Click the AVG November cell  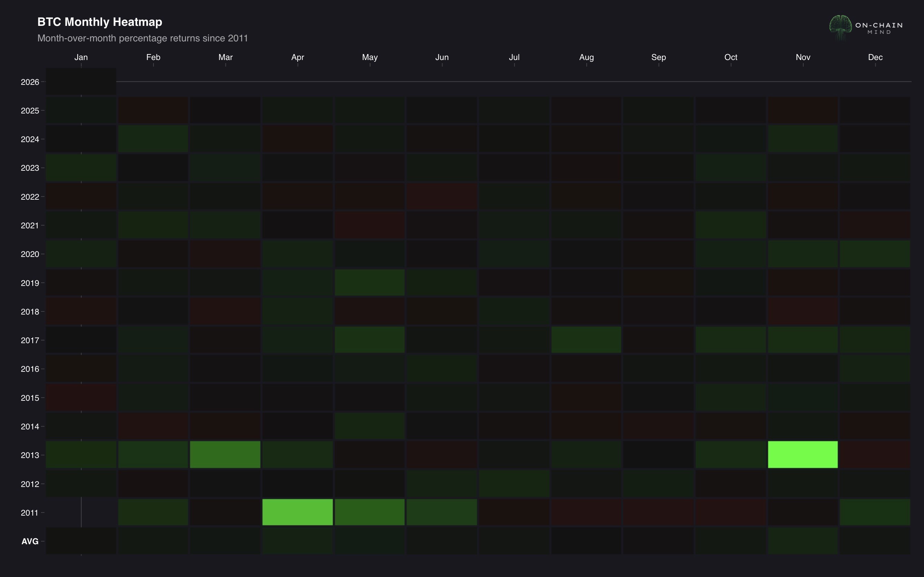pos(803,541)
